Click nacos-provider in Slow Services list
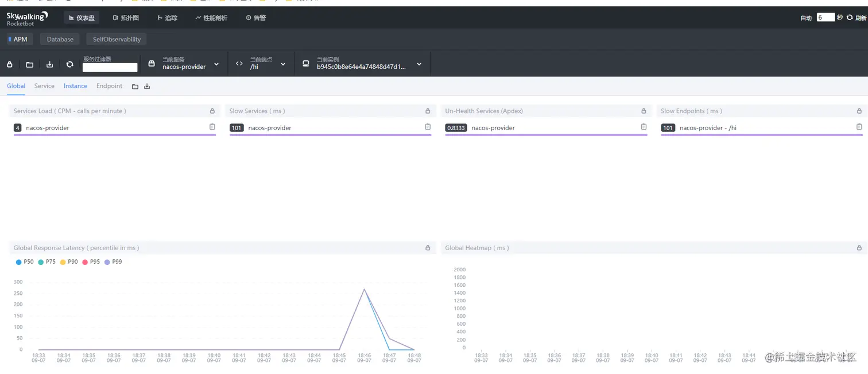Screen dimensions: 868x374 click(x=270, y=128)
